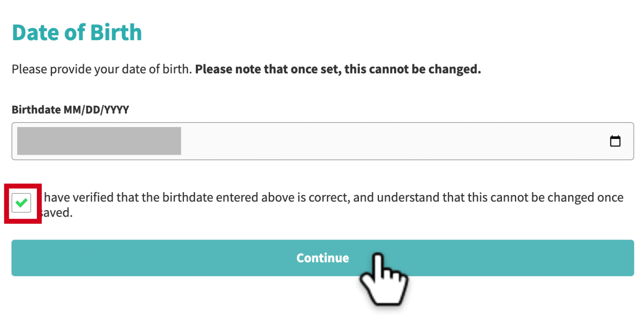Click empty space inside the birthdate field
Image resolution: width=644 pixels, height=318 pixels.
394,141
